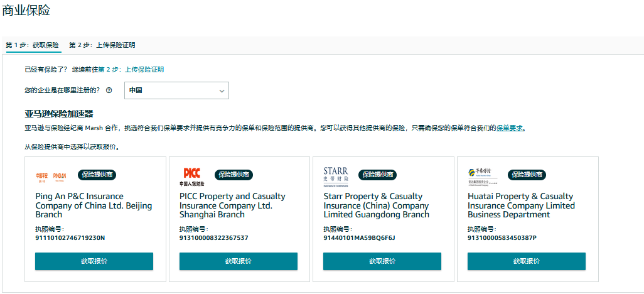Get quote from Huatai Business Department
This screenshot has height=294, width=644.
tap(527, 261)
